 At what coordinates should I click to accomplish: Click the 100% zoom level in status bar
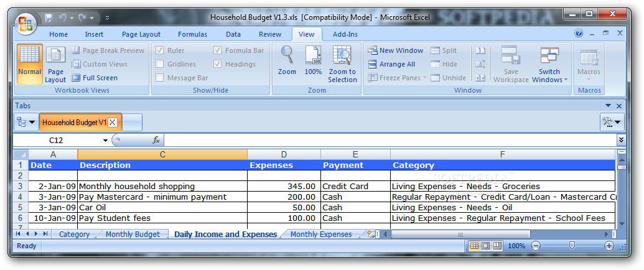pos(516,246)
